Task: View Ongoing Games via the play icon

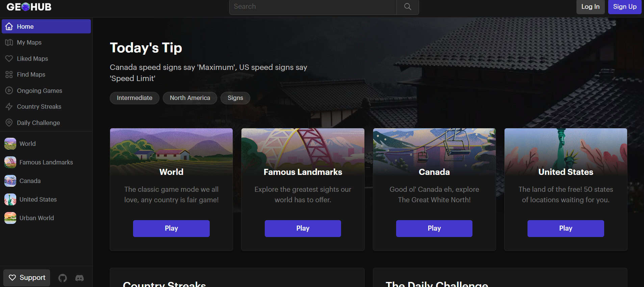Action: 9,90
